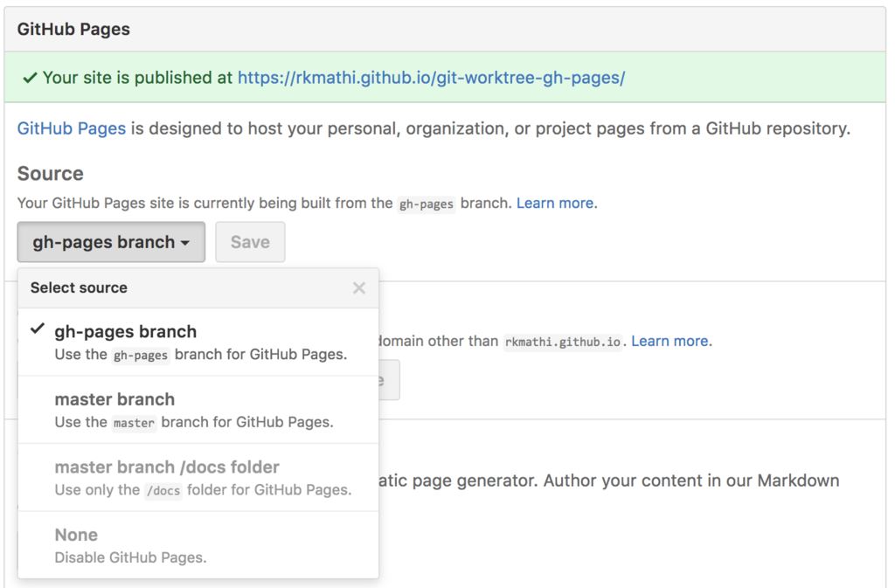Open Learn more link after rkmathi.github.io

tap(670, 341)
